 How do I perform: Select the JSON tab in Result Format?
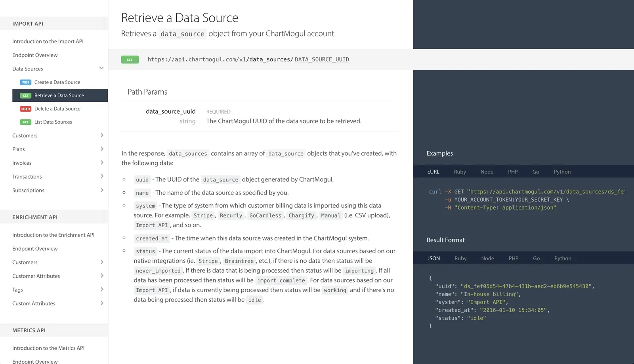click(433, 259)
